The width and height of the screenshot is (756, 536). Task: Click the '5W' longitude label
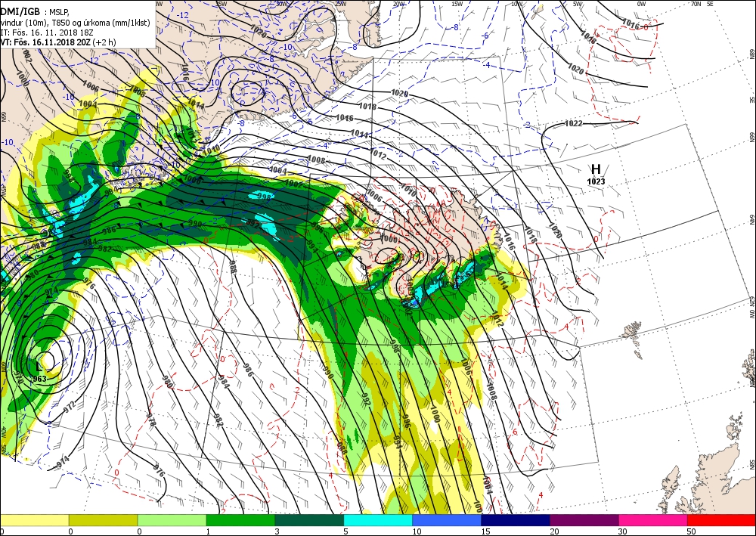coord(577,4)
